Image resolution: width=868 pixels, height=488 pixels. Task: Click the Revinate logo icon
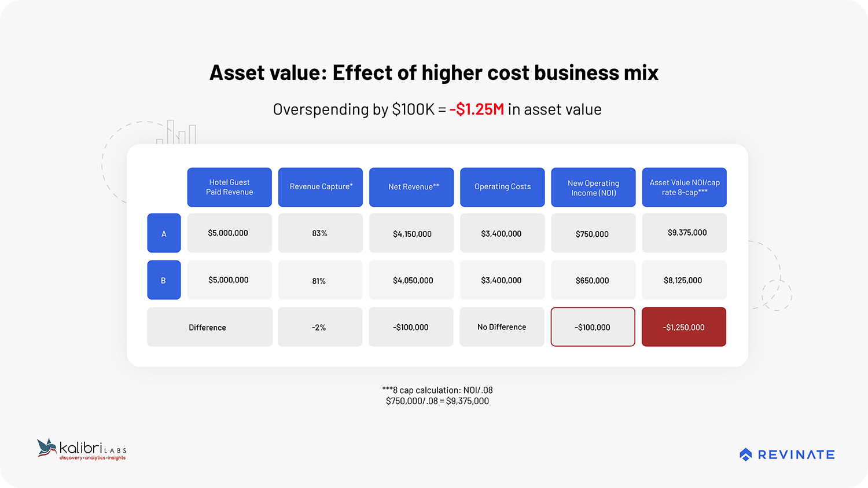pos(745,454)
